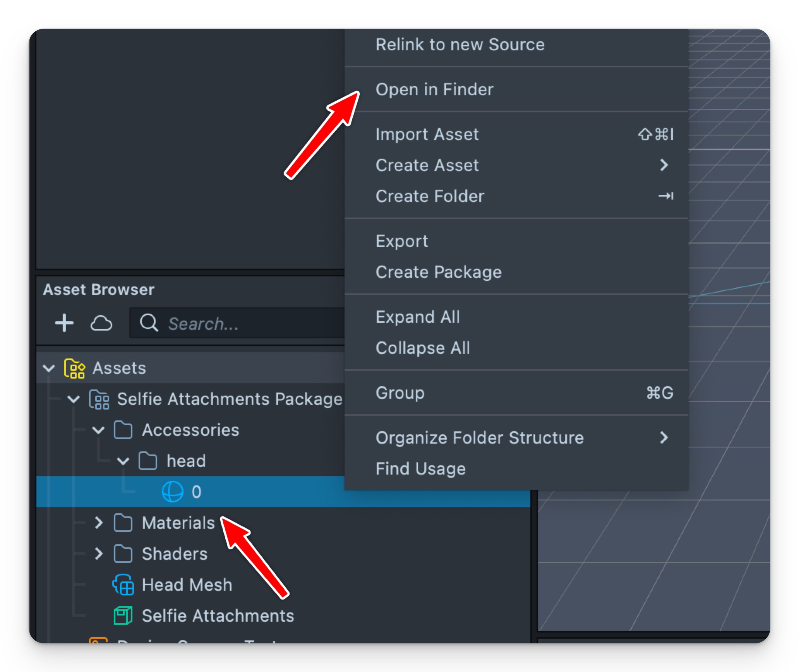Click the plus add-asset icon
This screenshot has height=672, width=799.
[x=64, y=323]
